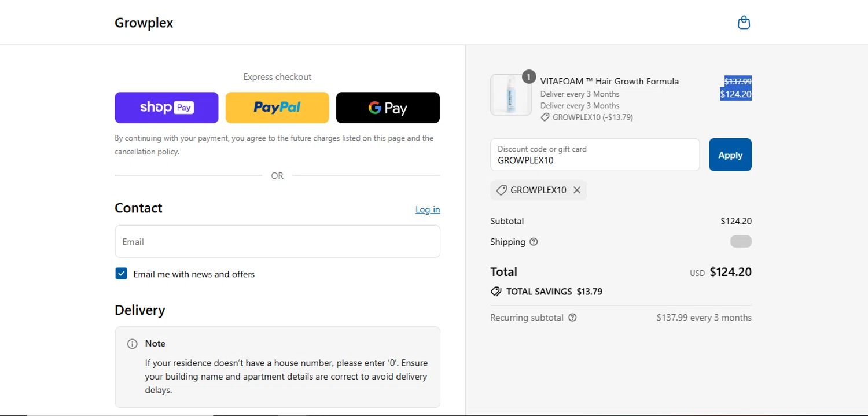The height and width of the screenshot is (416, 868).
Task: Click the Subtotal $124.20 amount
Action: [736, 221]
